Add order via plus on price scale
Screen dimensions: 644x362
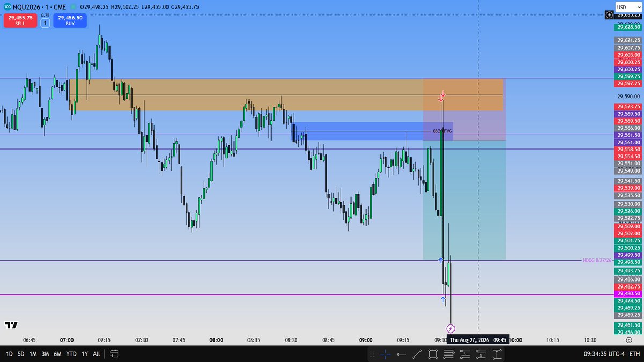(609, 15)
